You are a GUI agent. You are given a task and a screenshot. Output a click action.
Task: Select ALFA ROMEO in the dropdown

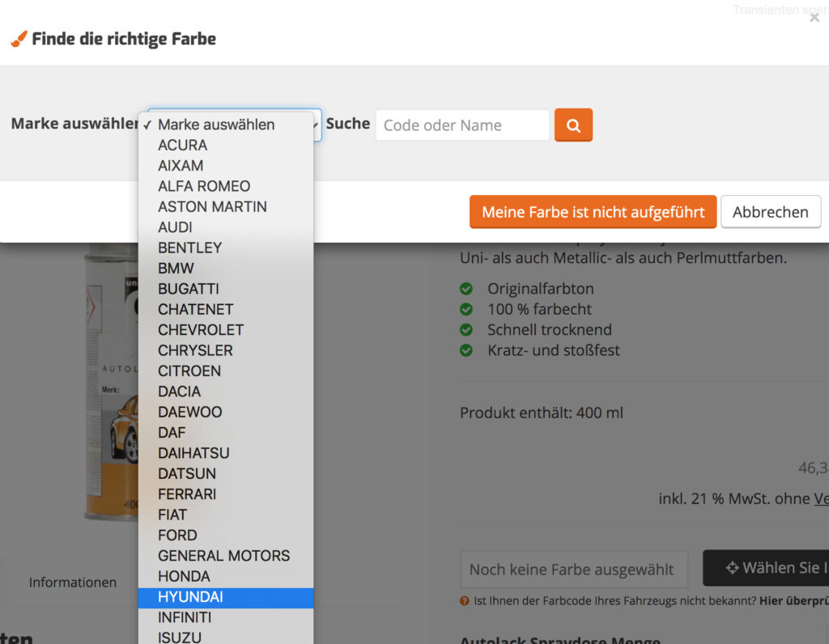[226, 187]
